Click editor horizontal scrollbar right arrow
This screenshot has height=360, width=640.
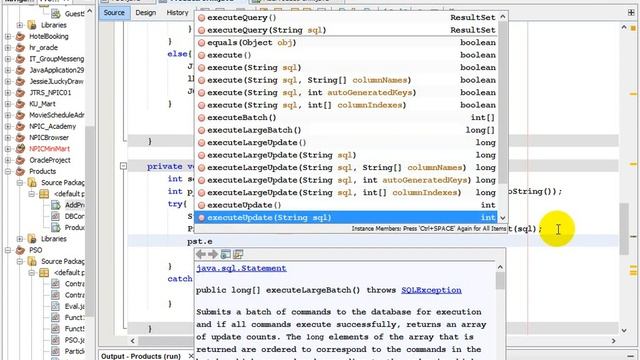pos(613,340)
